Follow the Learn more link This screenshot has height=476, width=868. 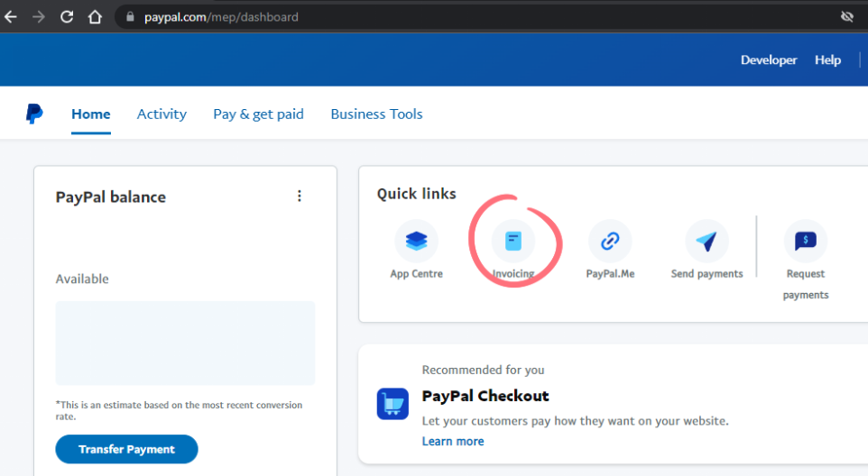point(453,441)
